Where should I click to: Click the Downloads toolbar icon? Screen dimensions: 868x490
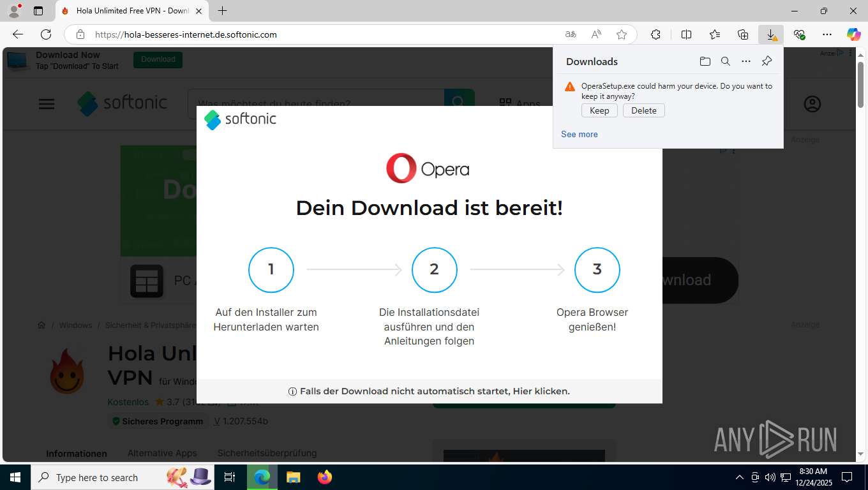(771, 34)
